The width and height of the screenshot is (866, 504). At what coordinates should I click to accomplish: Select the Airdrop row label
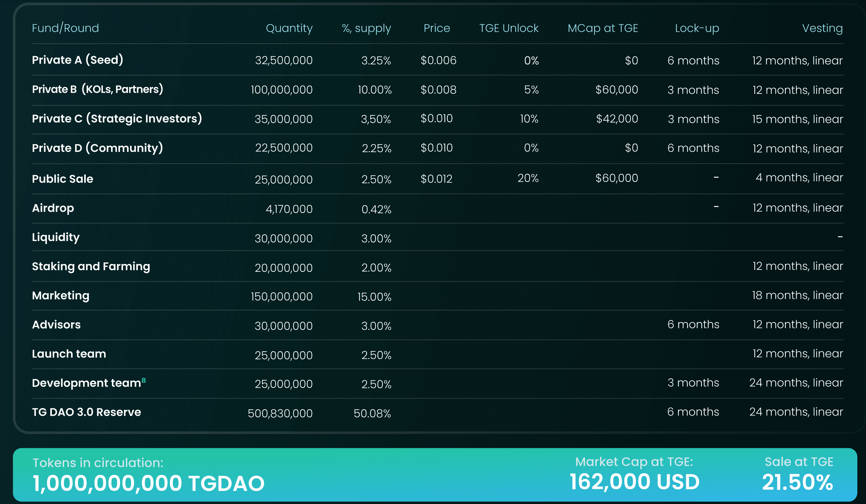pos(53,208)
